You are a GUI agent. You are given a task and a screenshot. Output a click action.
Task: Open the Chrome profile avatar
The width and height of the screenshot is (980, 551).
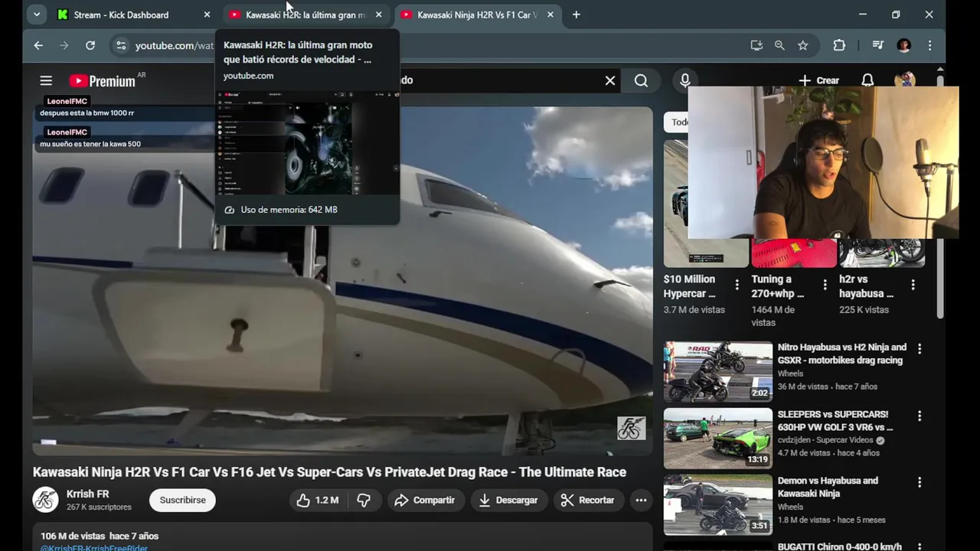click(x=904, y=46)
